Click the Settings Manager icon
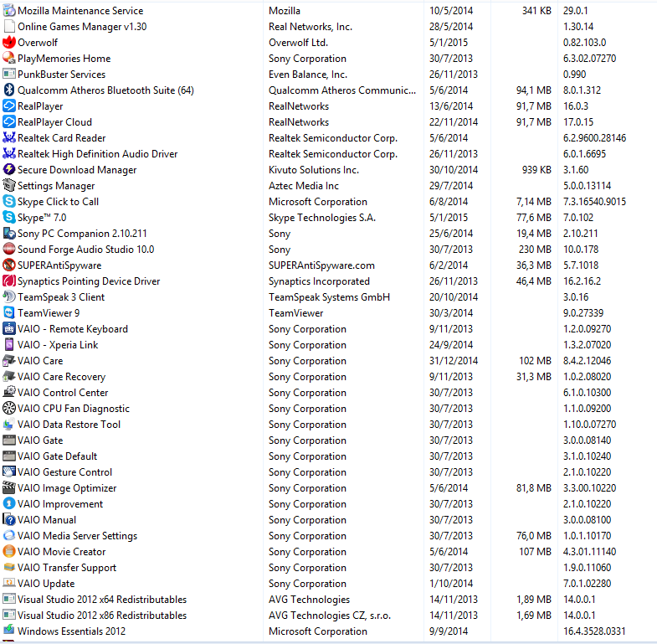 tap(9, 186)
